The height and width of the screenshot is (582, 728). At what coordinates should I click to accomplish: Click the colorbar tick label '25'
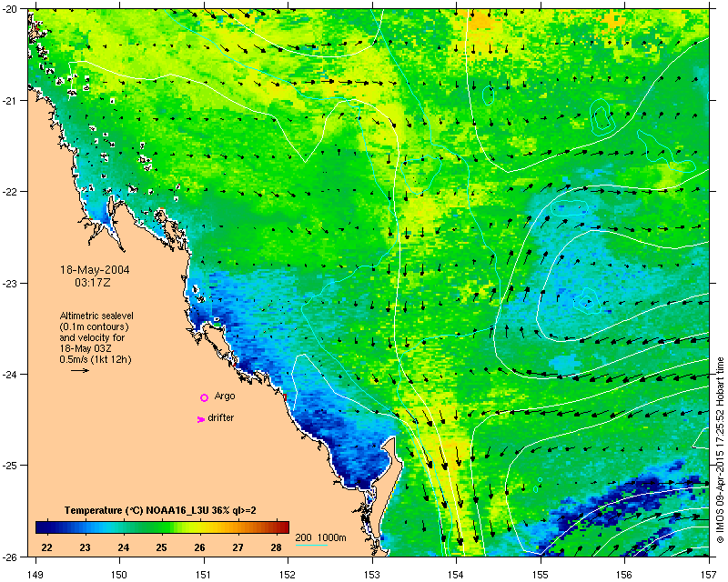161,547
